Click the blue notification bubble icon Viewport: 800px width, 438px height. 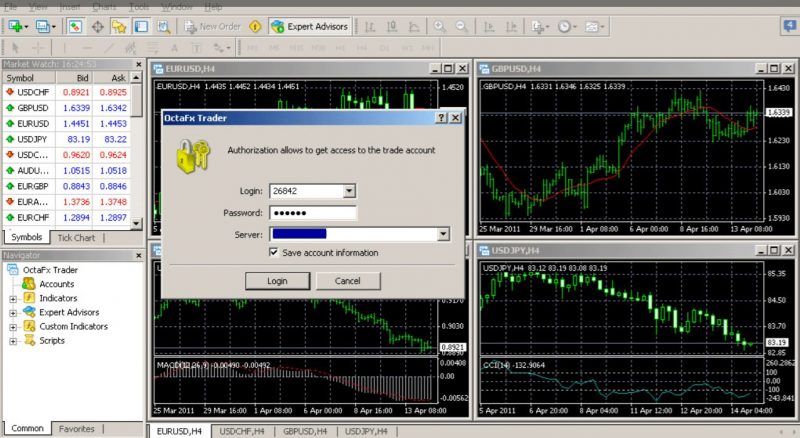[789, 26]
